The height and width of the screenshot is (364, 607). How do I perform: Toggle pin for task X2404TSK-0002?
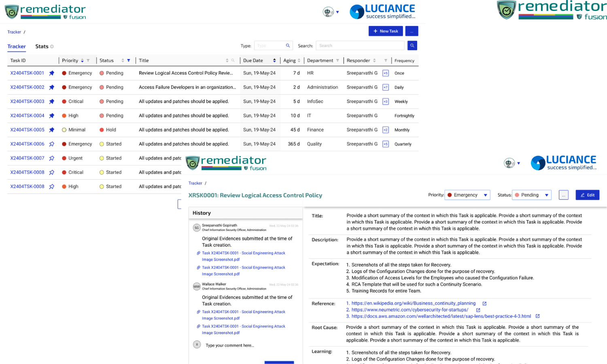pyautogui.click(x=51, y=87)
